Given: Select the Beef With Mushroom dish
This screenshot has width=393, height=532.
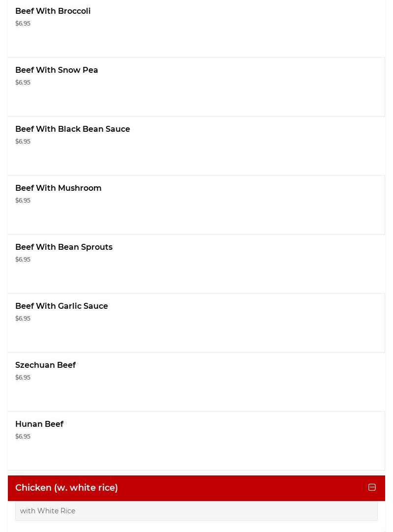Looking at the screenshot, I should [58, 188].
